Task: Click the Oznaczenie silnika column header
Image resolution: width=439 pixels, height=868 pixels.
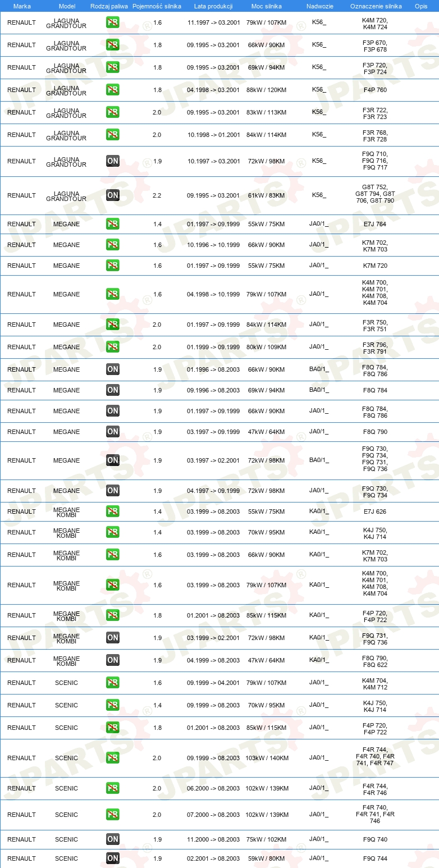Action: pos(376,6)
